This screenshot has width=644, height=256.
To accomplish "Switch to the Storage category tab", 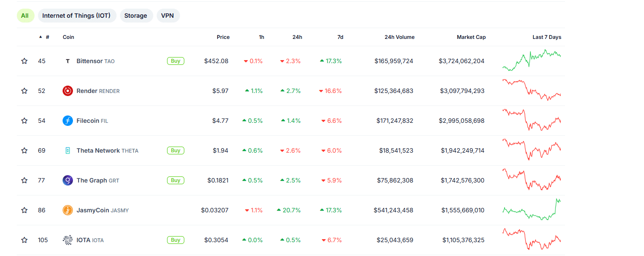I will tap(136, 16).
